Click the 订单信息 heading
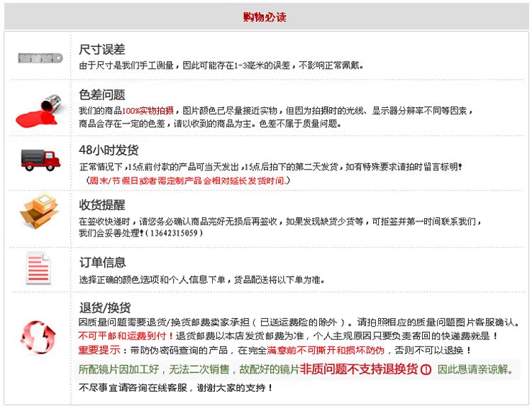Image resolution: width=532 pixels, height=411 pixels. 102,262
